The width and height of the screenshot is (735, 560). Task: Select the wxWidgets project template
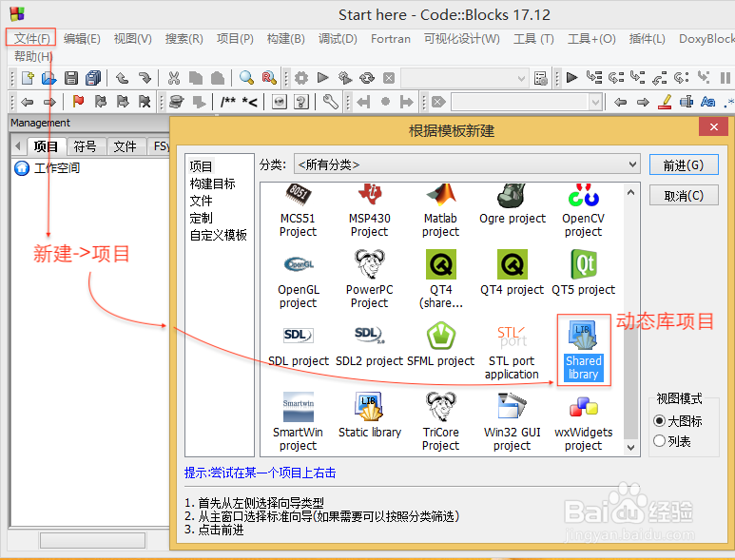[x=583, y=423]
